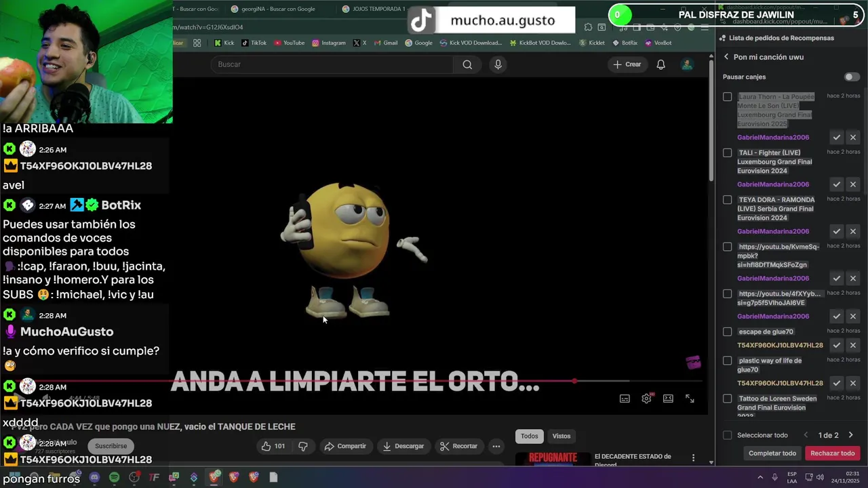Open more actions ellipsis under video
This screenshot has width=868, height=488.
pos(496,446)
